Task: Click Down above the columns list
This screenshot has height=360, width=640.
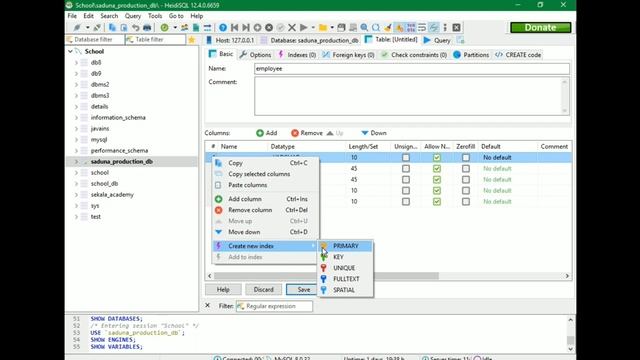Action: (x=374, y=133)
